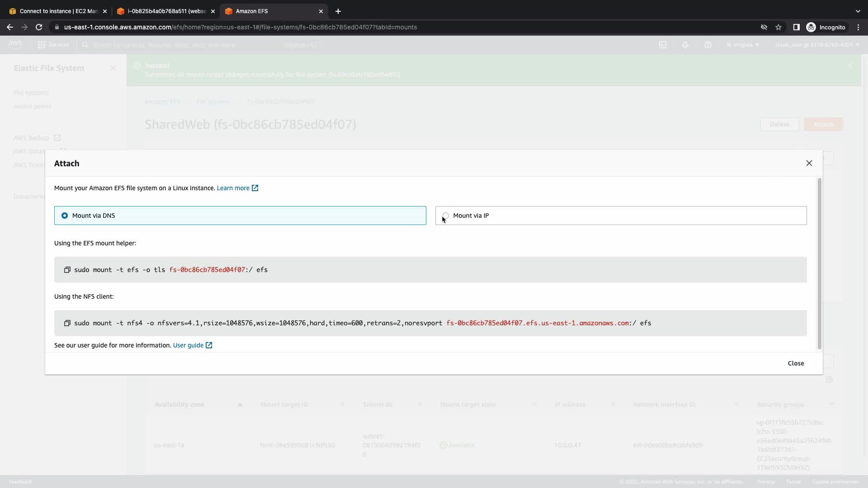The height and width of the screenshot is (488, 868).
Task: Copy the NFS client mount command
Action: pos(67,323)
